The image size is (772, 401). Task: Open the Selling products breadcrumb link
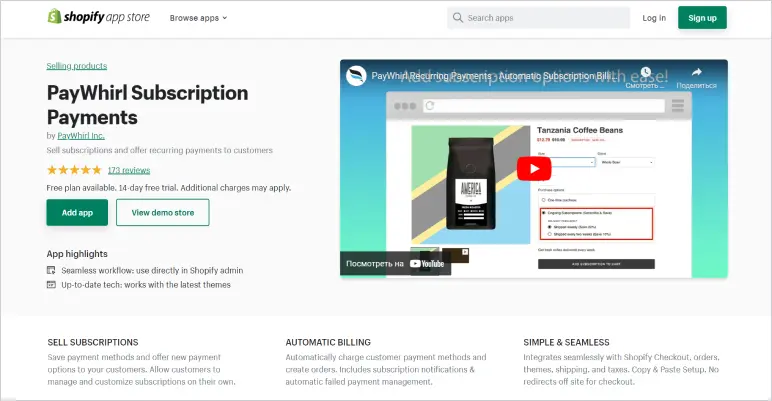point(77,66)
